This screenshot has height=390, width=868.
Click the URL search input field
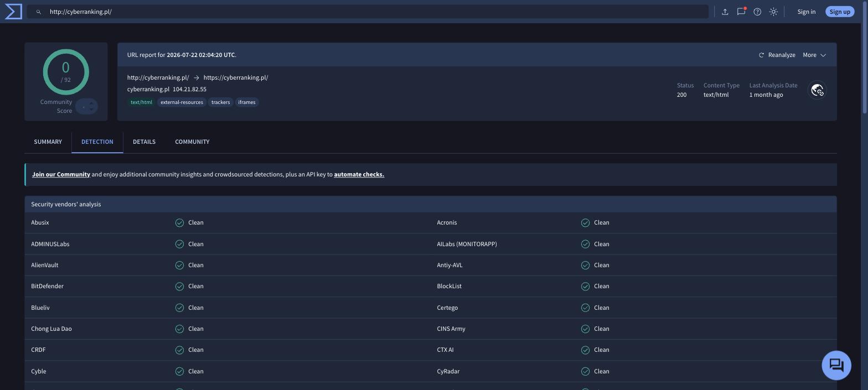click(368, 12)
